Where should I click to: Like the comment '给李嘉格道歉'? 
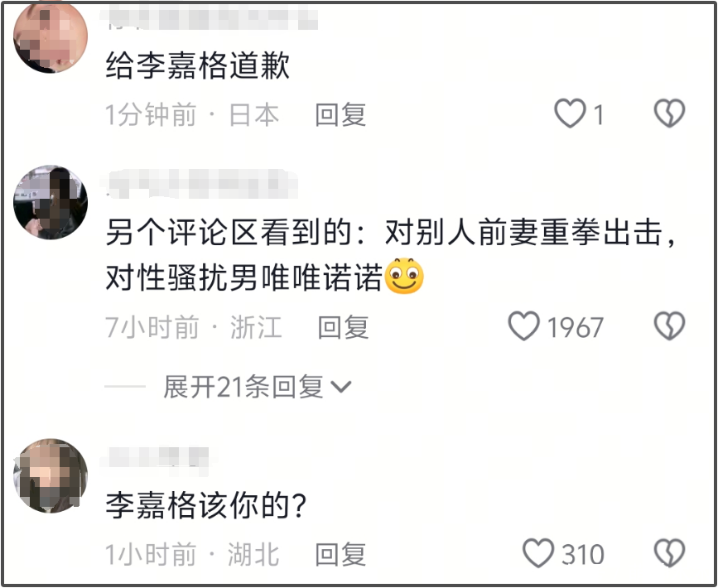pos(570,113)
